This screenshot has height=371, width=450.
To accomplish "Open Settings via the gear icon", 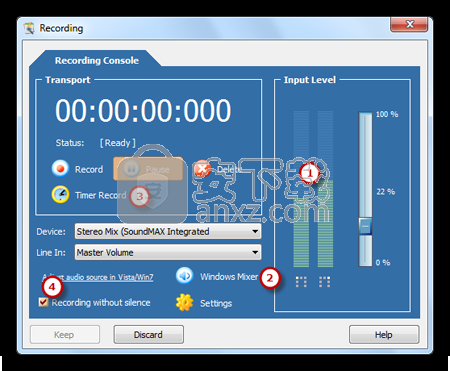I will point(184,303).
